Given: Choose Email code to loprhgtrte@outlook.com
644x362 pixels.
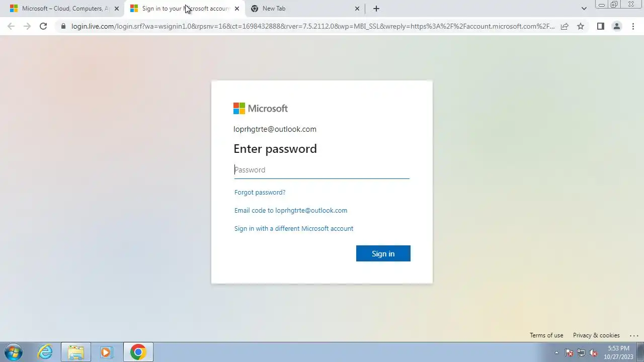Looking at the screenshot, I should coord(291,210).
